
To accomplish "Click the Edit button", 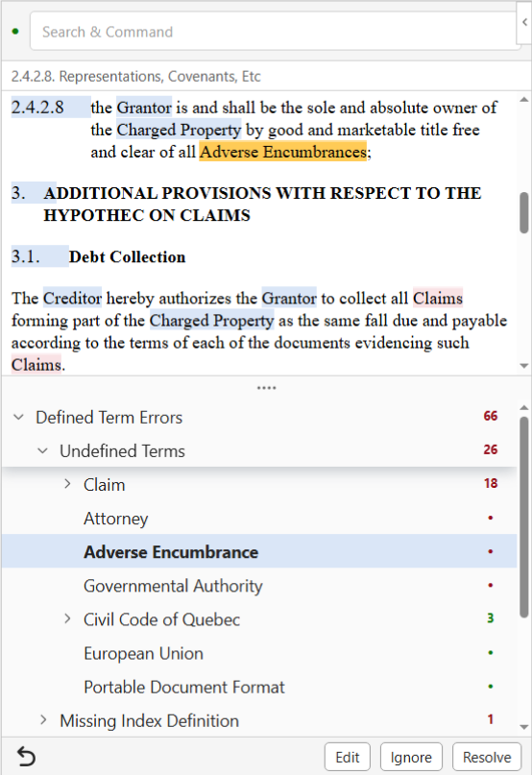I will pos(347,757).
